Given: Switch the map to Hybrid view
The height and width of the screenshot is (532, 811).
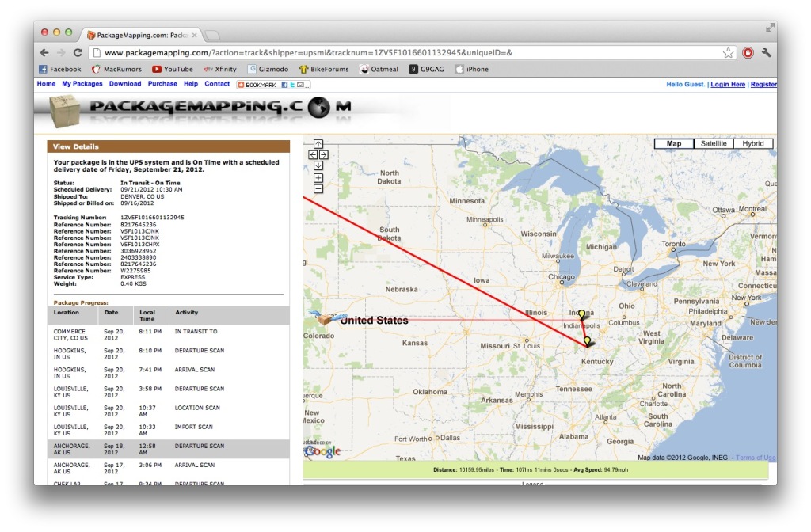Looking at the screenshot, I should click(753, 144).
